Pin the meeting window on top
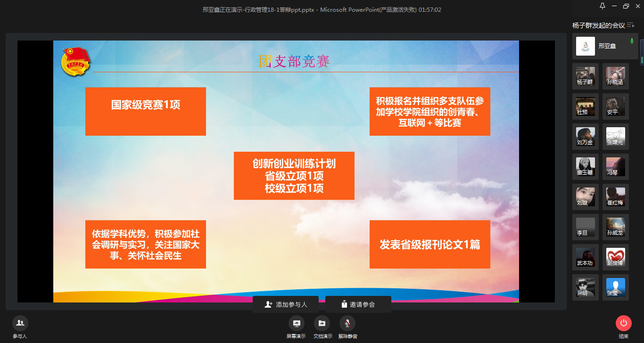The height and width of the screenshot is (343, 644). point(602,6)
